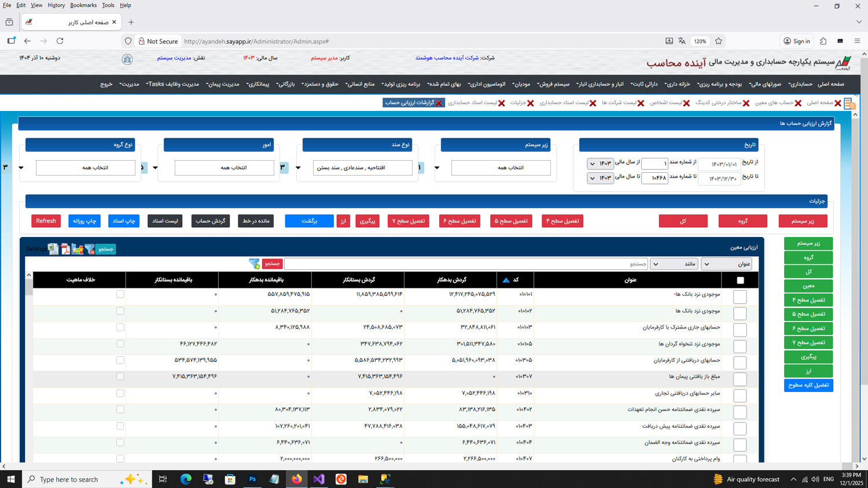This screenshot has width=868, height=488.
Task: Open the حسابداری menu in navigation bar
Action: tap(800, 84)
